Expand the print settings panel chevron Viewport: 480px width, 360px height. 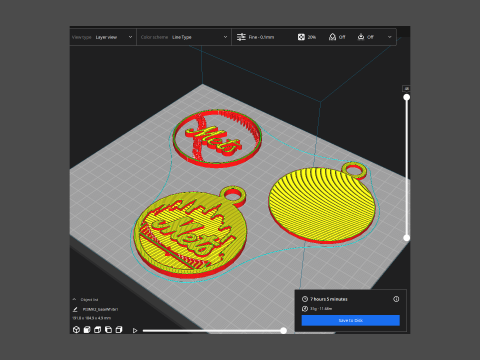point(390,37)
